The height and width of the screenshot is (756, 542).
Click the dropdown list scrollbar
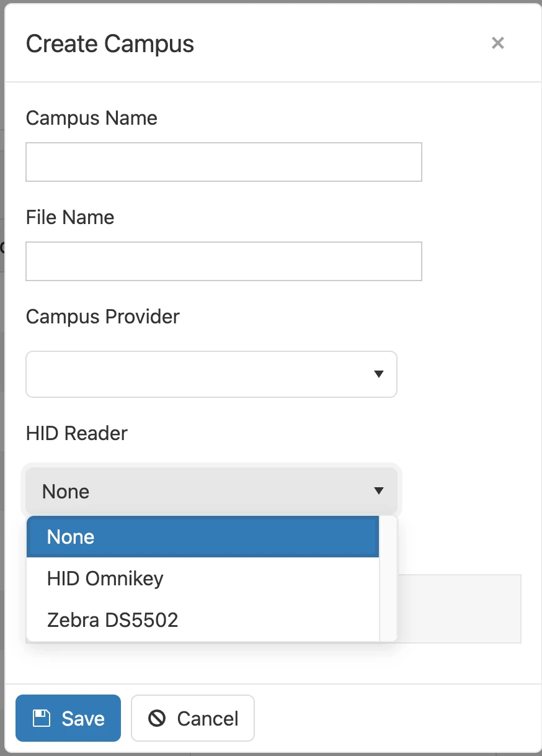(388, 578)
